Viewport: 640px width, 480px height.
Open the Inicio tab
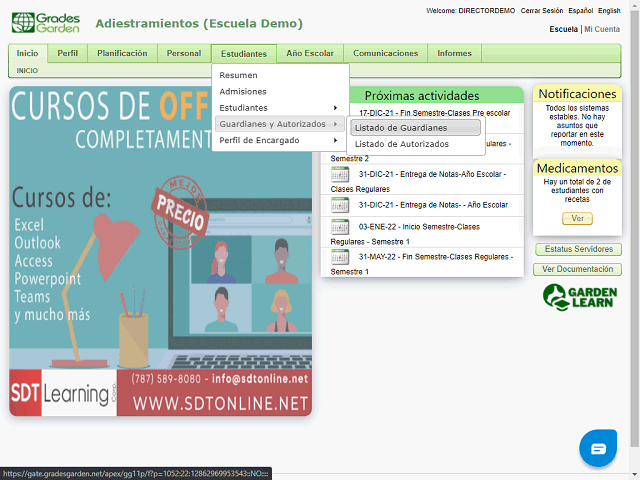click(27, 53)
